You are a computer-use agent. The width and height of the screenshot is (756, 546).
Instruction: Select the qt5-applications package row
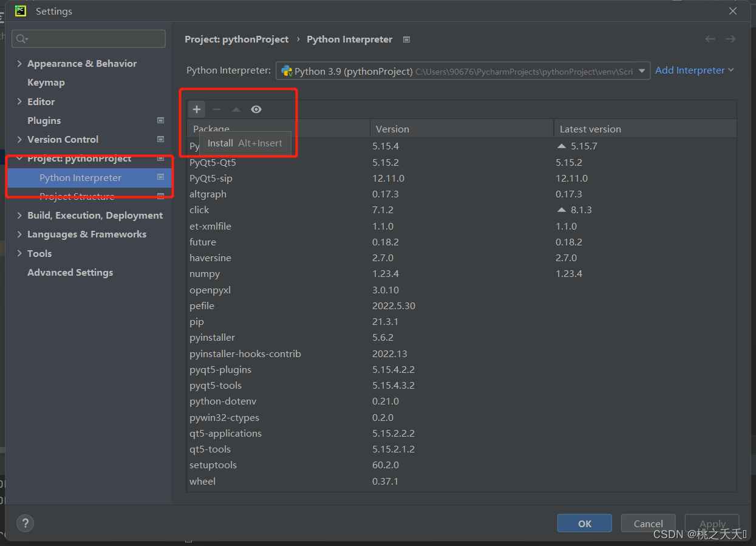461,433
